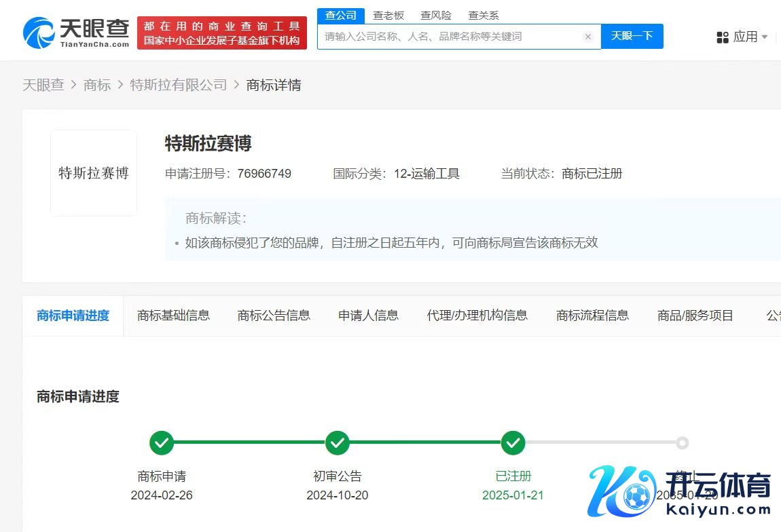Go to 商标 breadcrumb link

click(x=96, y=85)
